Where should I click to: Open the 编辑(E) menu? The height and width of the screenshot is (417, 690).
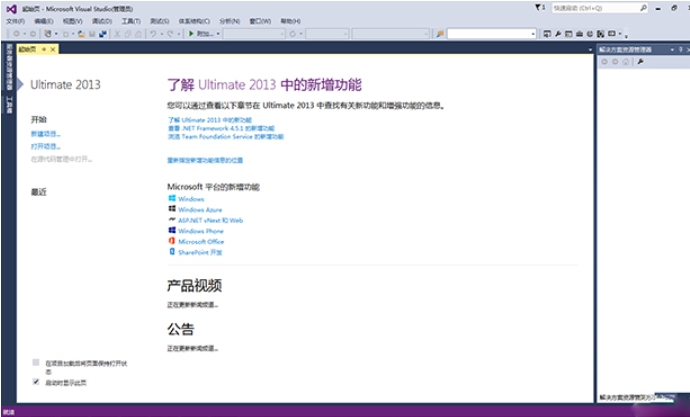(44, 21)
